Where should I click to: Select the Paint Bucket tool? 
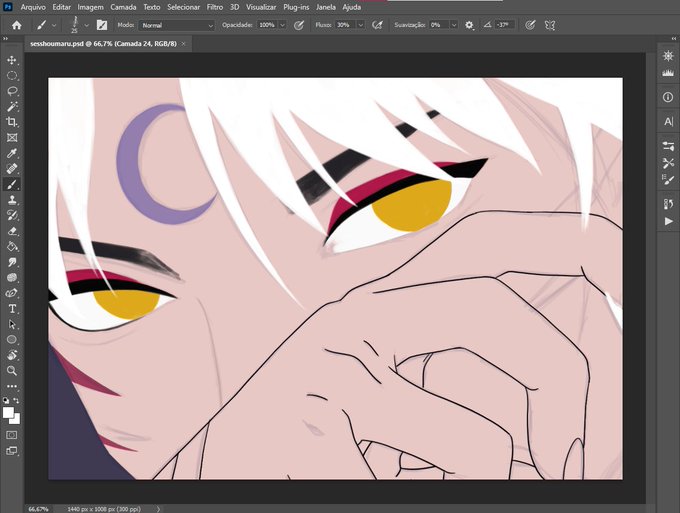12,247
